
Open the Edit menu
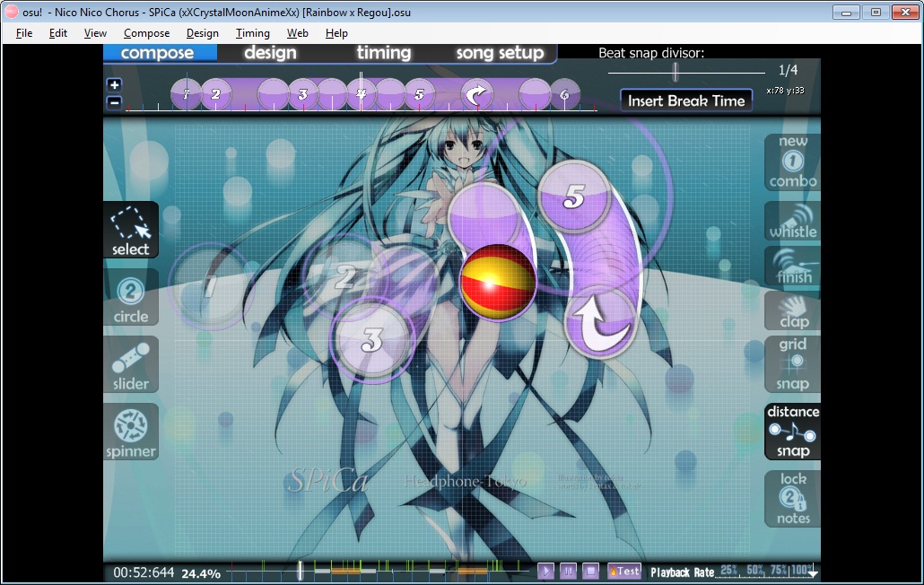coord(57,33)
